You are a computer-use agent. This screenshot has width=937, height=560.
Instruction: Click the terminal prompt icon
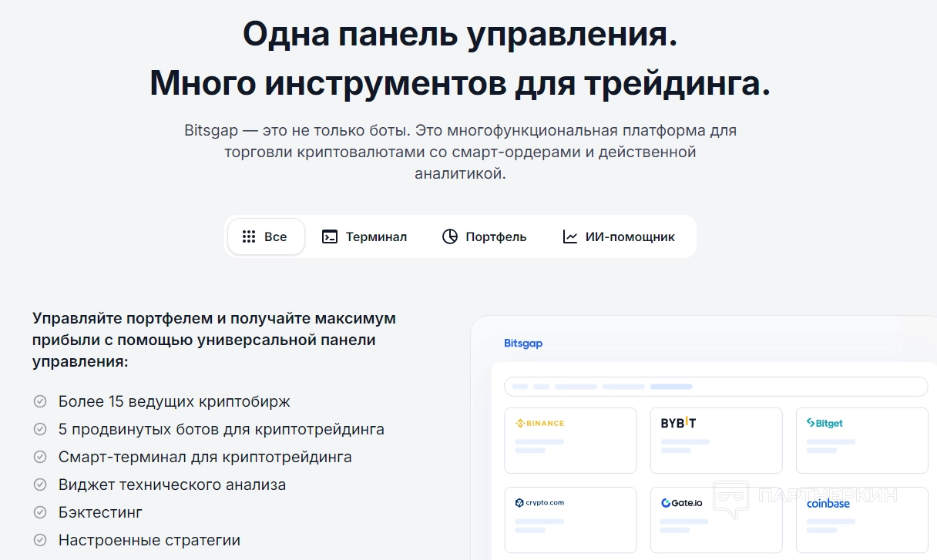330,236
